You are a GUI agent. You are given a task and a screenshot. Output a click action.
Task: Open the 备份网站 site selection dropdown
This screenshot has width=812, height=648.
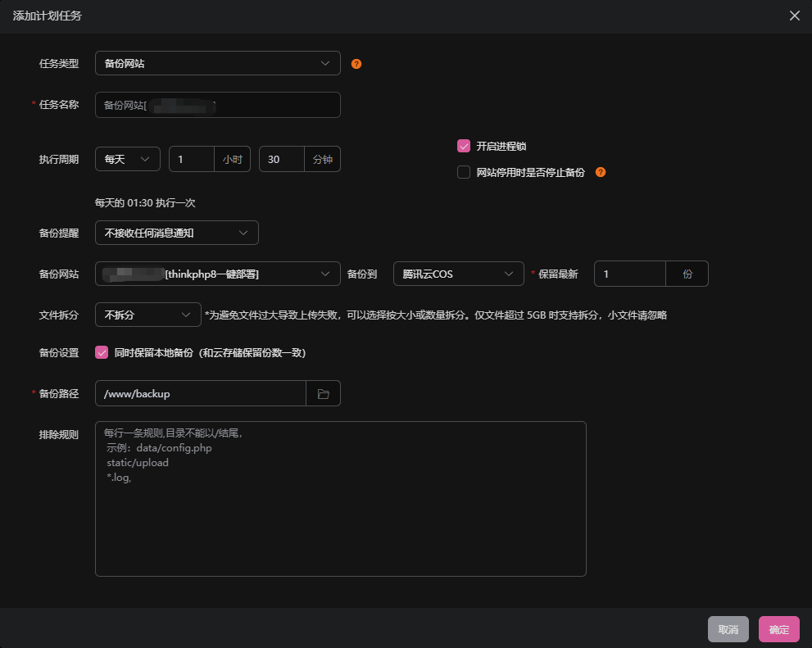click(x=217, y=274)
